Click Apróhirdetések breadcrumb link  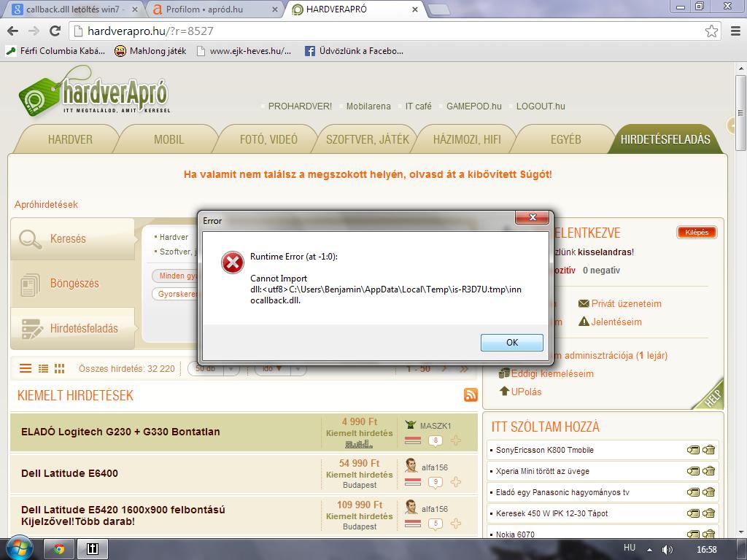46,204
